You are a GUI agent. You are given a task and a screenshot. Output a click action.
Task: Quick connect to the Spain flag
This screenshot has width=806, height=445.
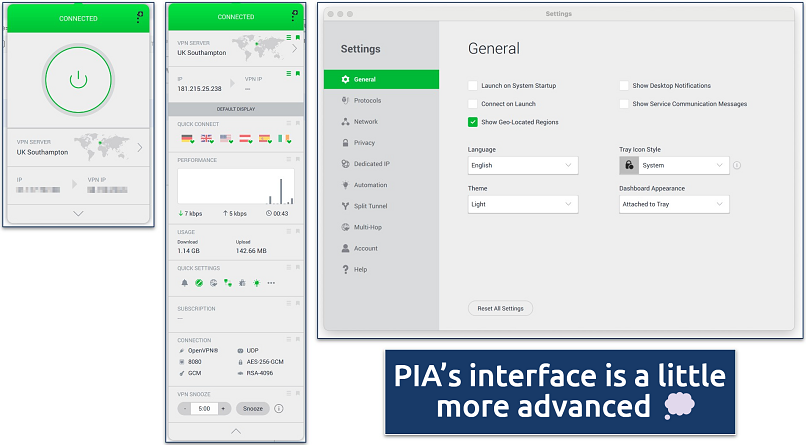coord(265,139)
